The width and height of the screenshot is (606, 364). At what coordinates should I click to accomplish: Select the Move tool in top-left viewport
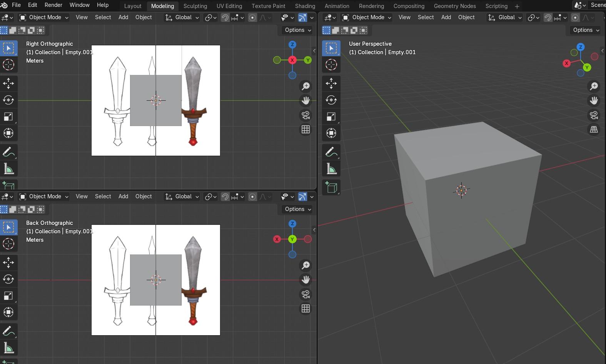pos(8,83)
